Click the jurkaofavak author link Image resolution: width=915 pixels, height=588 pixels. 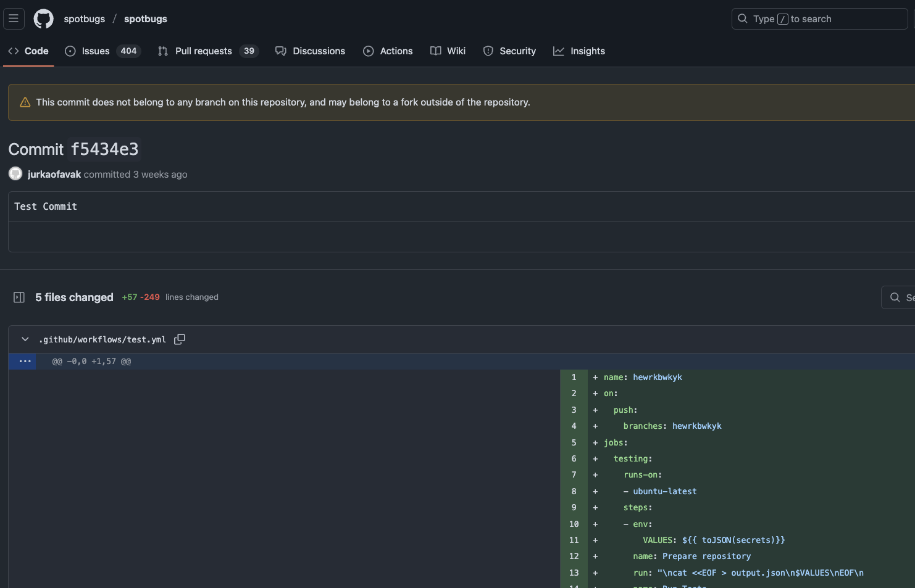pos(54,174)
